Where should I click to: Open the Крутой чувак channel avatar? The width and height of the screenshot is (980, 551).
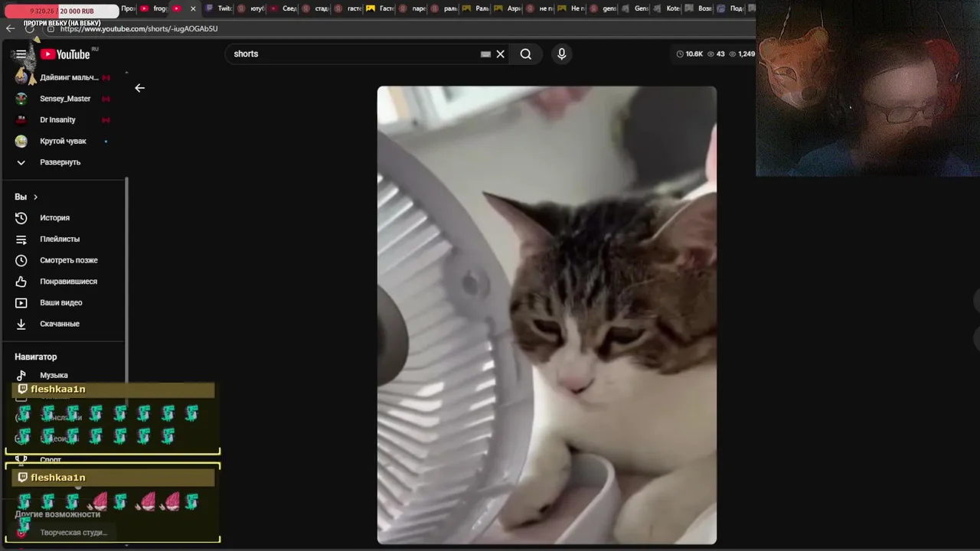21,141
